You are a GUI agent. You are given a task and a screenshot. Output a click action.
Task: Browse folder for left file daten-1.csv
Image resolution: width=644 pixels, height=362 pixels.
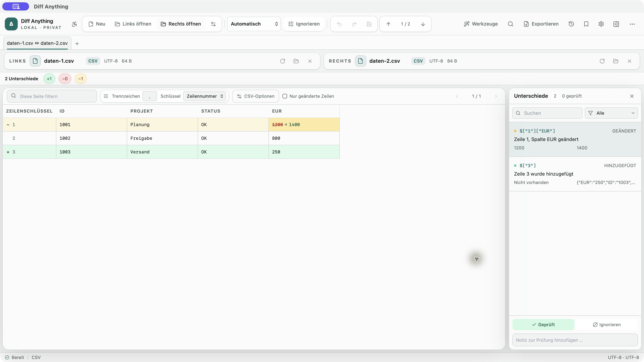(296, 61)
